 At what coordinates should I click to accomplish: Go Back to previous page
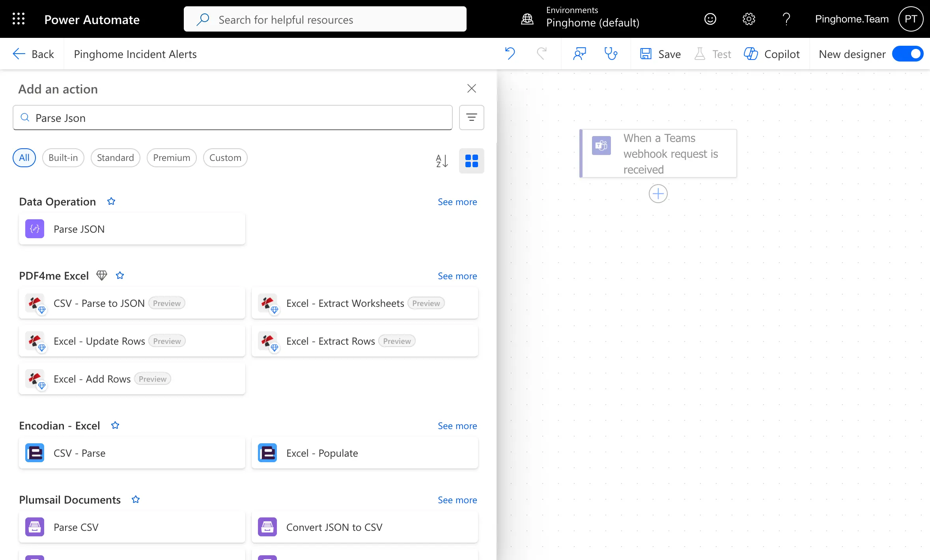[x=33, y=54]
